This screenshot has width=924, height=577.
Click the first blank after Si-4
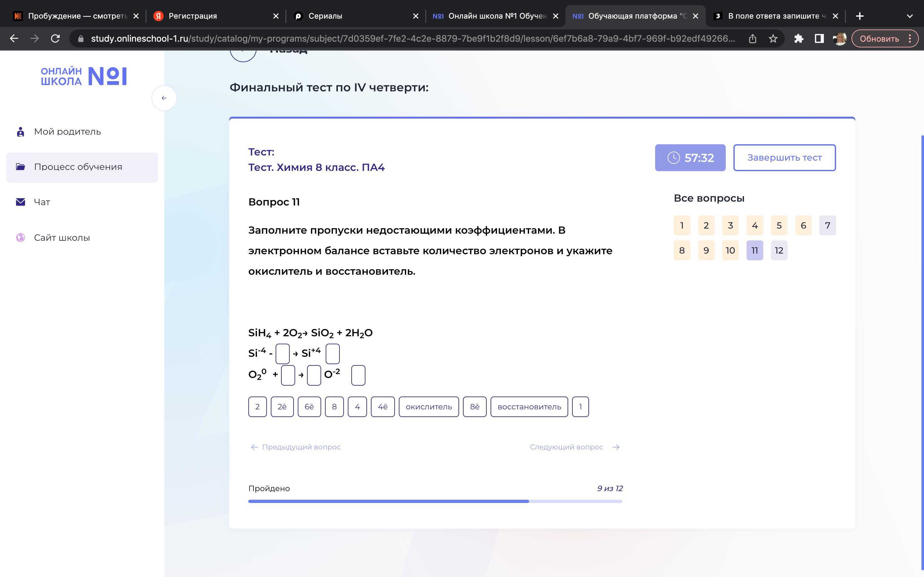pos(282,354)
